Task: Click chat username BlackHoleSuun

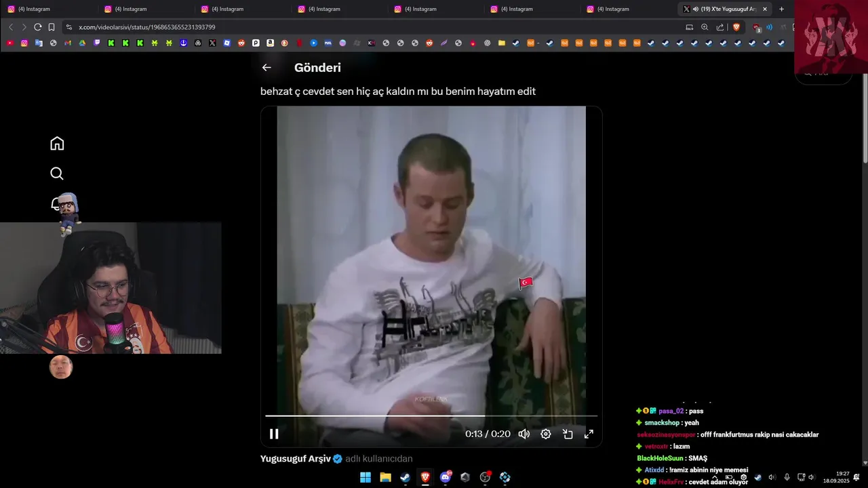Action: 660,458
